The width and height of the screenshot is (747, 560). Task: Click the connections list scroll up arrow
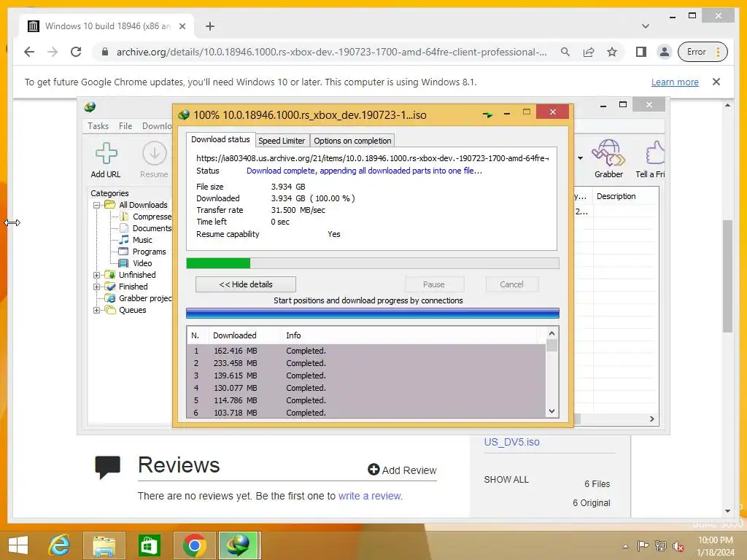[x=551, y=333]
